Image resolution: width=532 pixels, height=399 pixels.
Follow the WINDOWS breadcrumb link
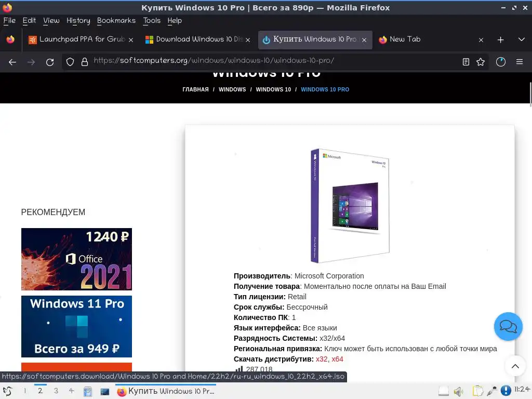pyautogui.click(x=232, y=89)
